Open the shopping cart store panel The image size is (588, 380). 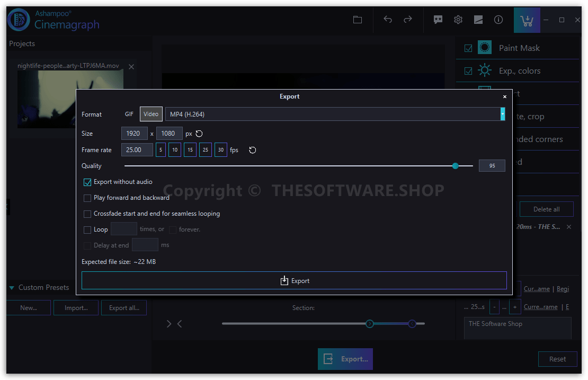(x=526, y=19)
